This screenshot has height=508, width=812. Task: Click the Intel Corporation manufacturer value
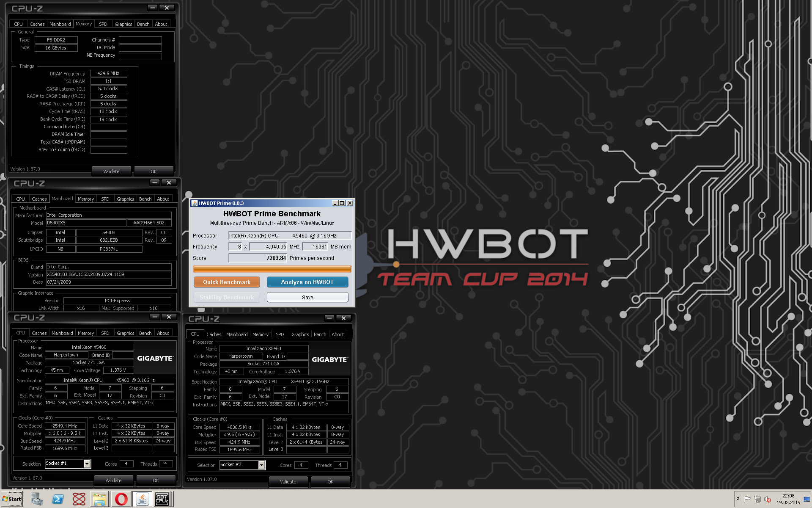click(109, 215)
